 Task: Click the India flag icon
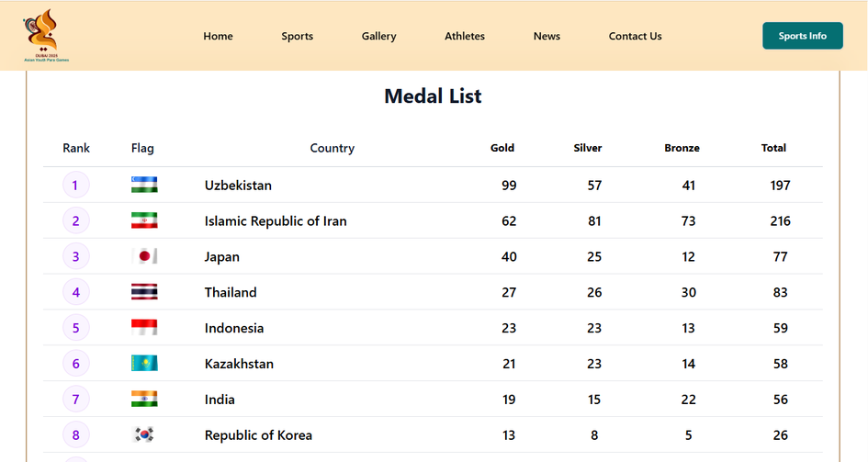click(x=144, y=400)
